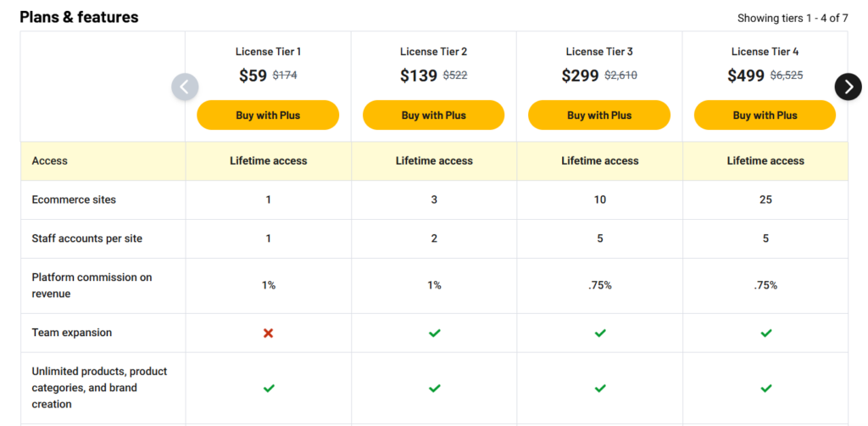
Task: Click Tier 1 Unlimited products checkmark
Action: click(269, 389)
